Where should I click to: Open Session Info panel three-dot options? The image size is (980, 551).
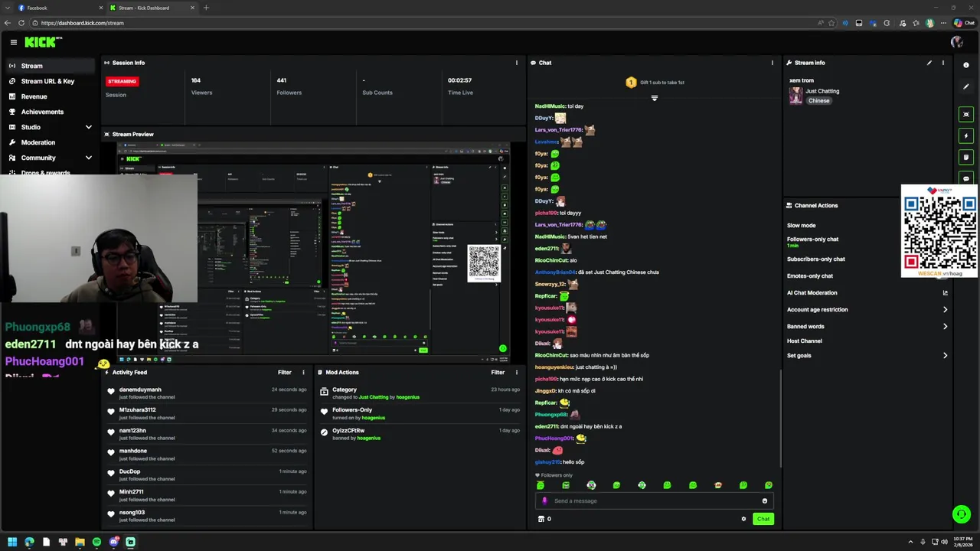tap(517, 63)
